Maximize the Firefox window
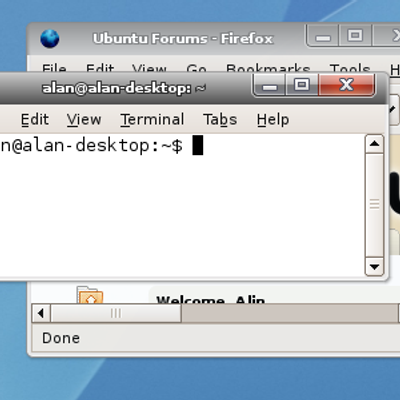This screenshot has height=400, width=400. 355,36
